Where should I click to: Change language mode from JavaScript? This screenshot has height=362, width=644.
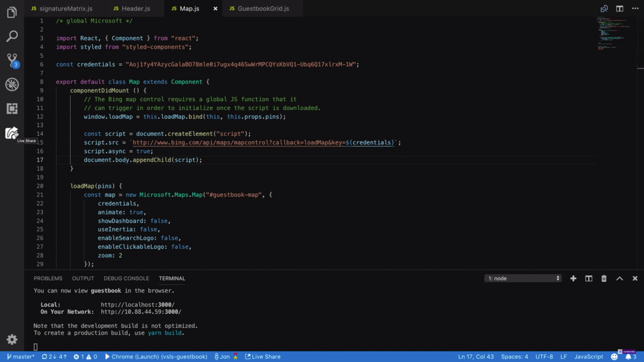pos(588,357)
